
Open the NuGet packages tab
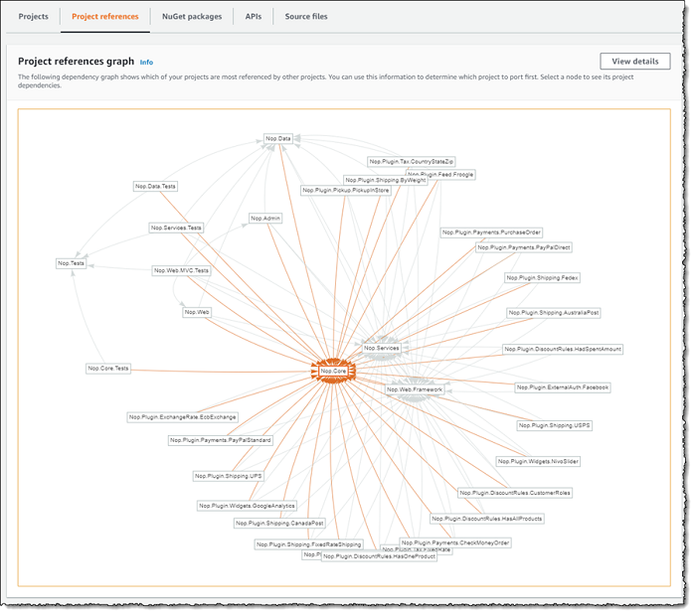click(x=192, y=17)
